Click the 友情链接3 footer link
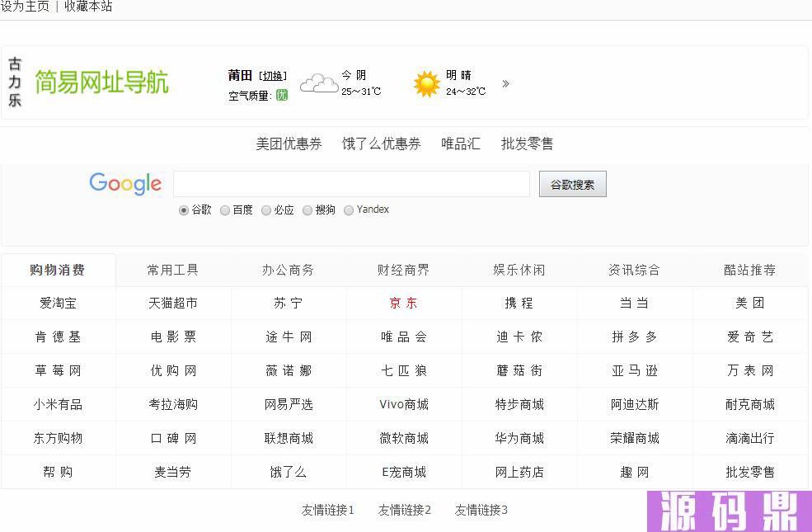 click(x=481, y=511)
